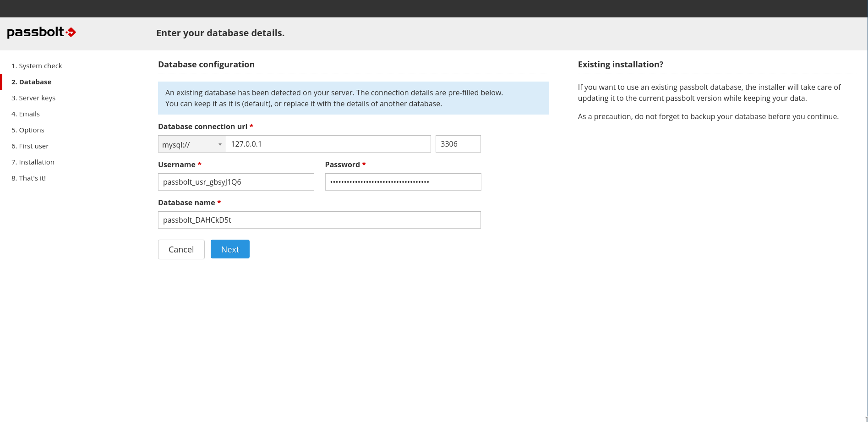Select the Password input field
The height and width of the screenshot is (422, 868).
coord(403,182)
